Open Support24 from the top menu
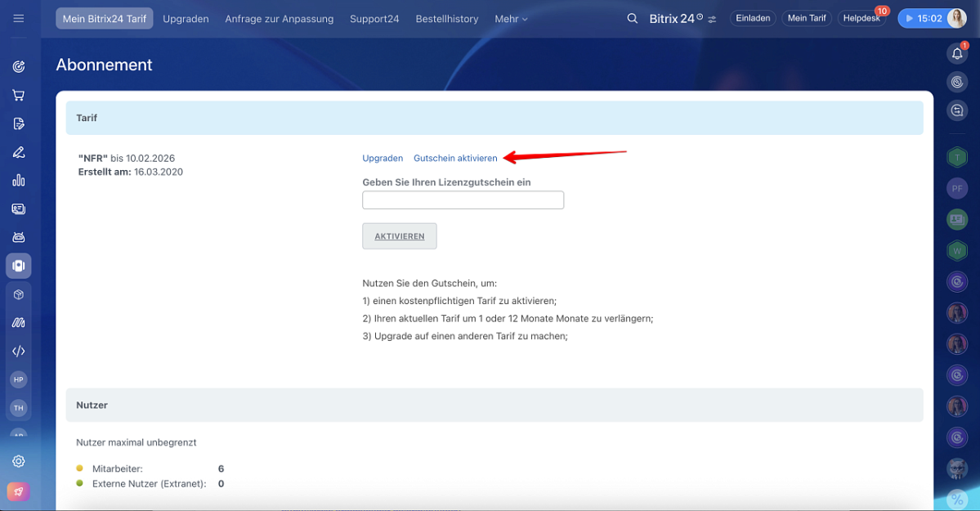980x511 pixels. coord(374,18)
